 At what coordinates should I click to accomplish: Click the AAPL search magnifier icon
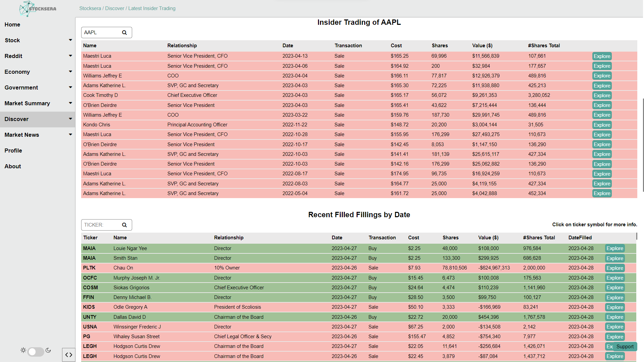click(124, 33)
